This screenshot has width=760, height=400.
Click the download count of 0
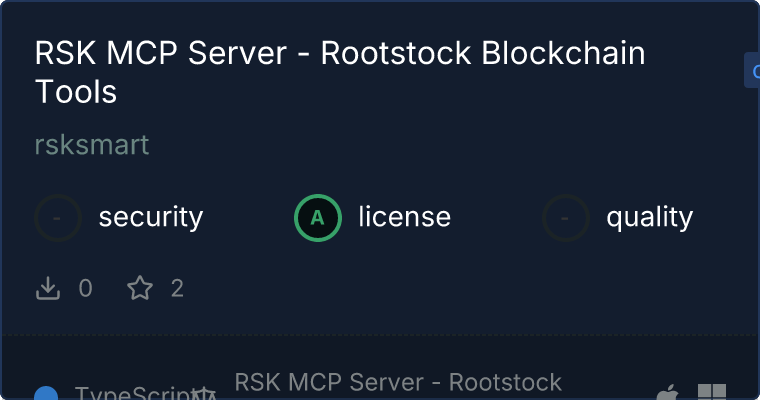coord(85,289)
